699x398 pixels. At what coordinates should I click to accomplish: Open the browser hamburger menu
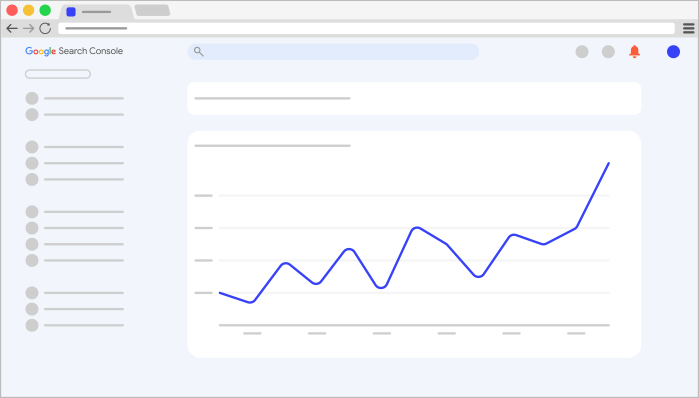tap(688, 29)
